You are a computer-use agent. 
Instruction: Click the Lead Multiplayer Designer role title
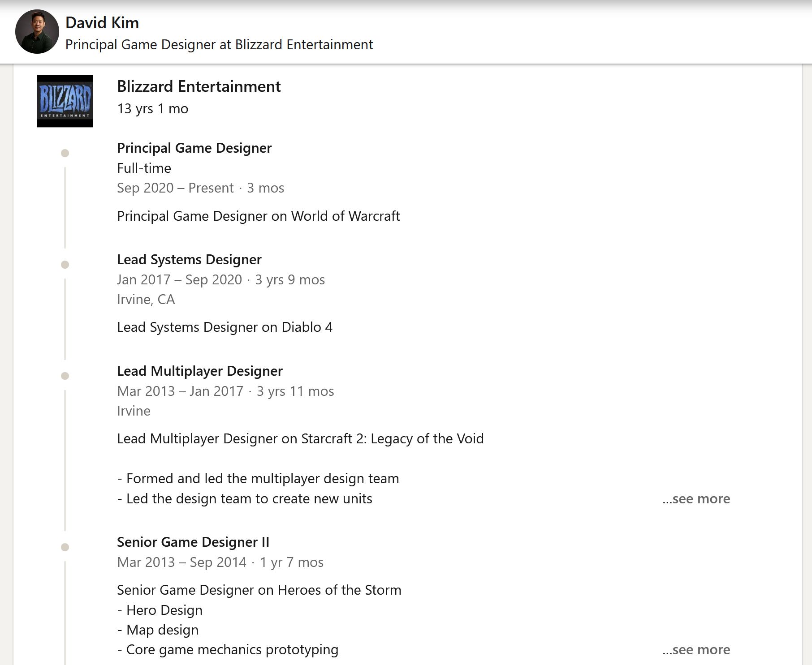[199, 371]
